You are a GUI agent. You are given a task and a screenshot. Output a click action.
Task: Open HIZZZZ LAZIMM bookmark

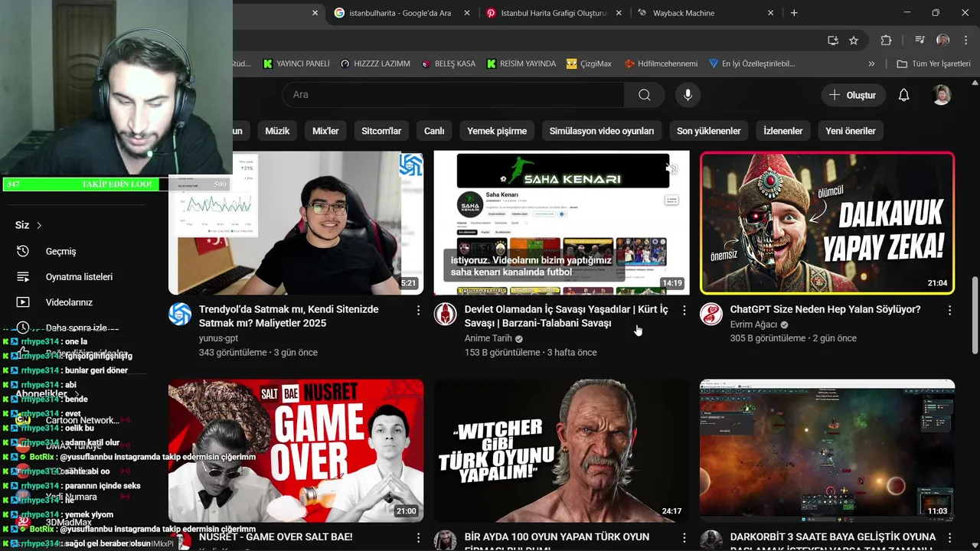pyautogui.click(x=375, y=64)
